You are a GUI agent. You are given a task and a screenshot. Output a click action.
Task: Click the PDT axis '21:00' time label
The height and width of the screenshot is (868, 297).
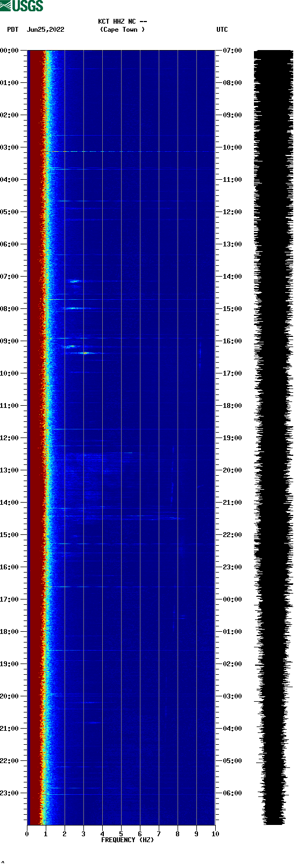point(10,729)
